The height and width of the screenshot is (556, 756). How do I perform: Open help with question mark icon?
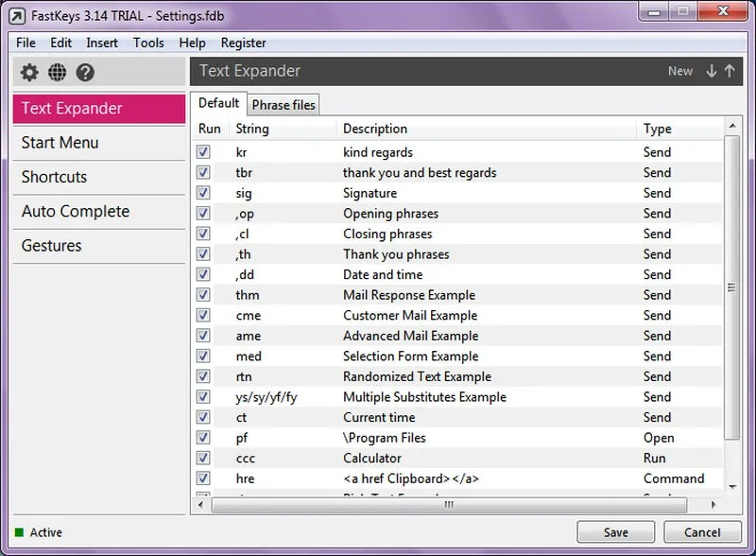tap(85, 73)
